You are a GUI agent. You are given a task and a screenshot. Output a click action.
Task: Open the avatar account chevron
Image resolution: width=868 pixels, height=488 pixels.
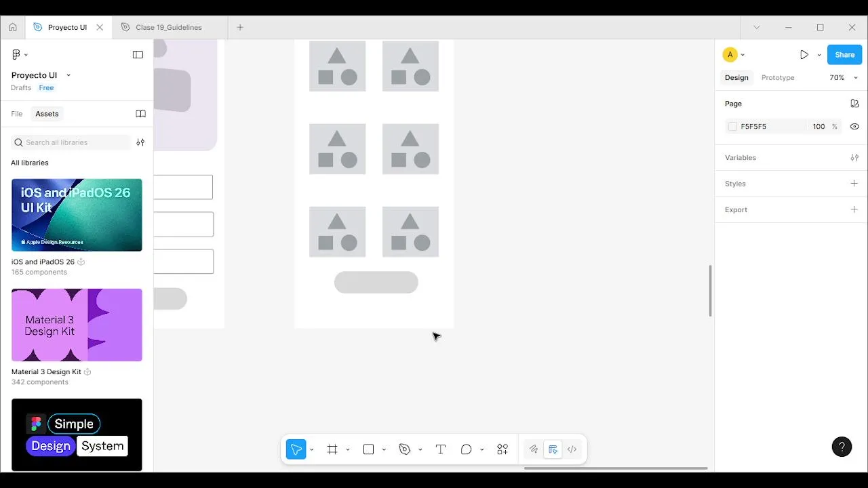pos(743,55)
